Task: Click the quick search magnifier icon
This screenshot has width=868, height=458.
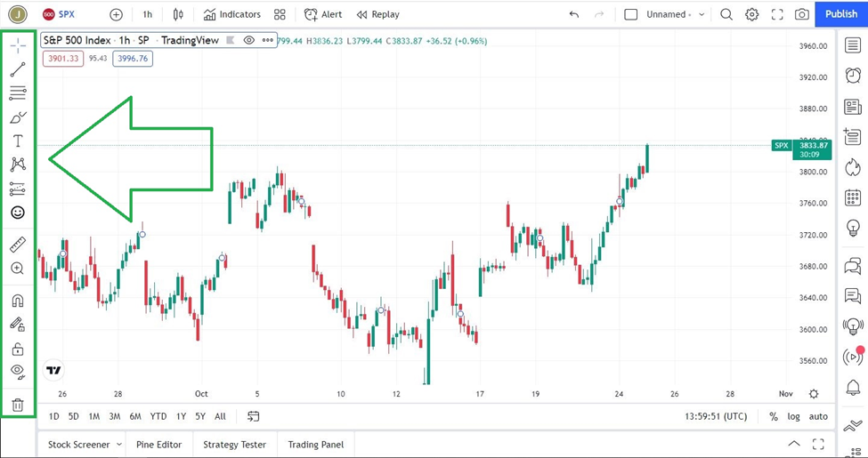Action: click(726, 14)
